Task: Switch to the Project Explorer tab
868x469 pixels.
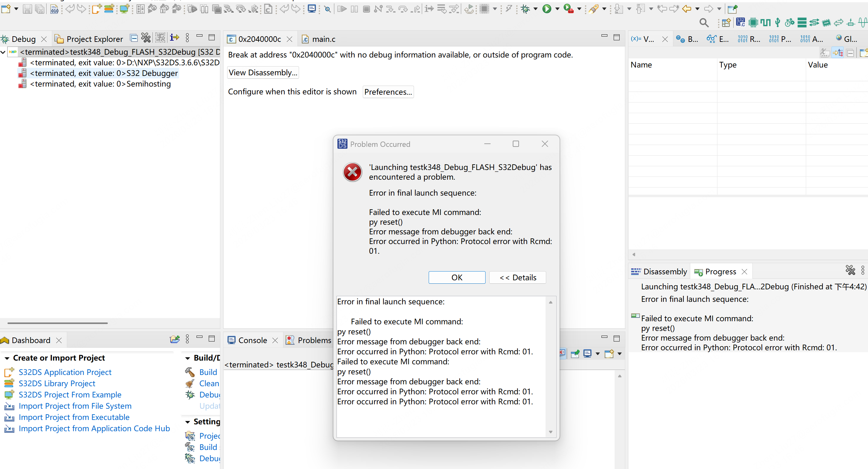Action: 89,39
